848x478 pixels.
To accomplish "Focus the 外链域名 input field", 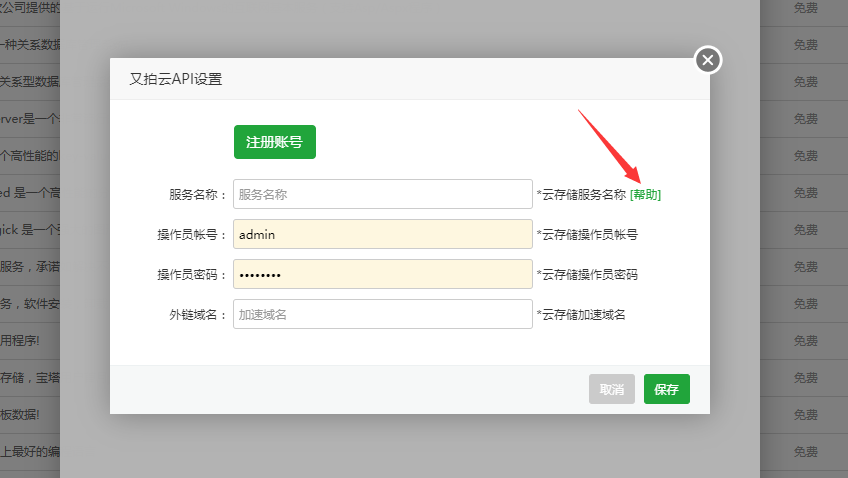I will (x=383, y=314).
